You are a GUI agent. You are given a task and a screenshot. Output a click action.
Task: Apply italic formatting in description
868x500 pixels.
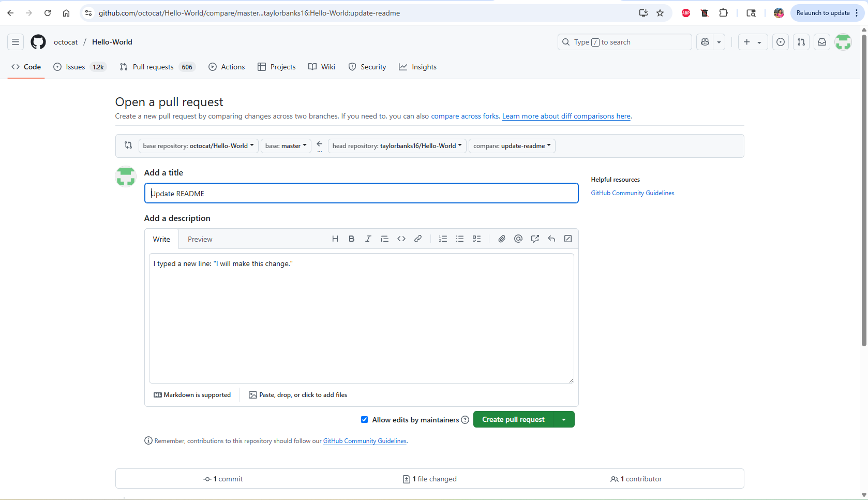point(368,239)
